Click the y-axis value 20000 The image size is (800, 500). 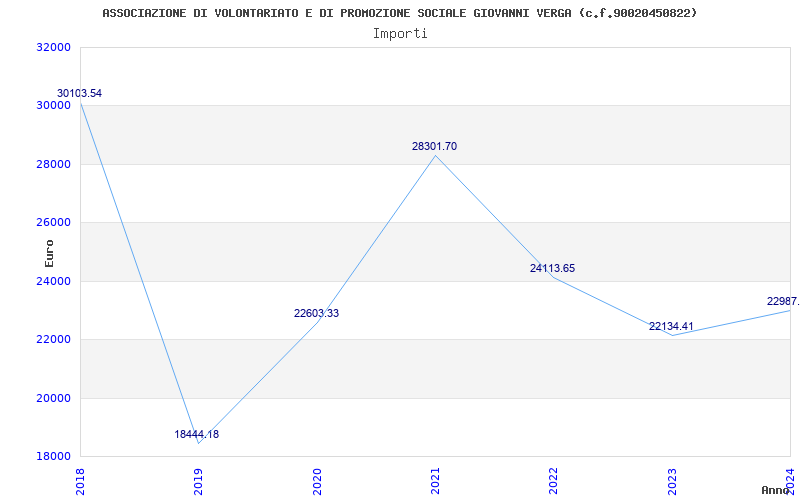click(x=53, y=398)
